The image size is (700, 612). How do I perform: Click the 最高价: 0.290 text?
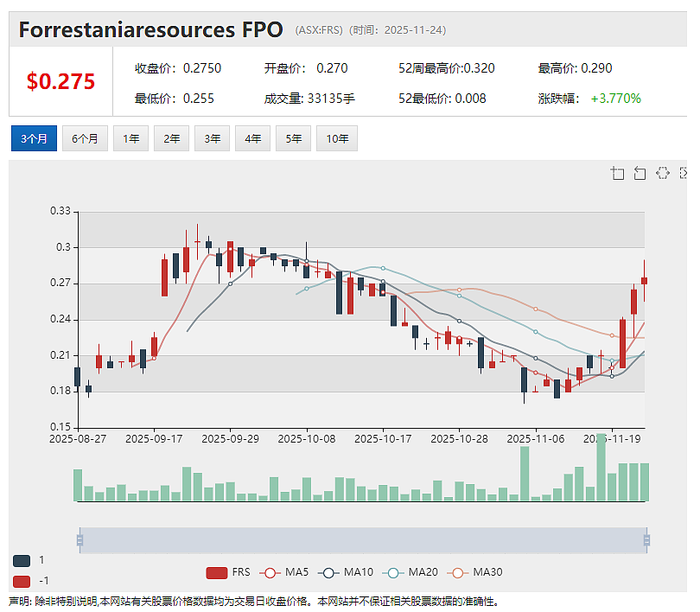click(575, 68)
